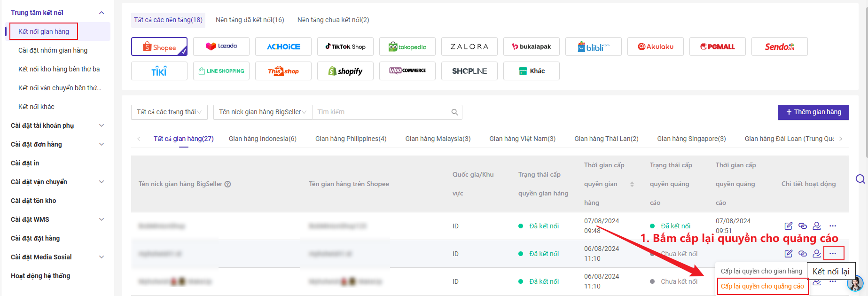The height and width of the screenshot is (296, 868).
Task: Switch to Tất cả các nền tảng(18) tab
Action: 168,20
